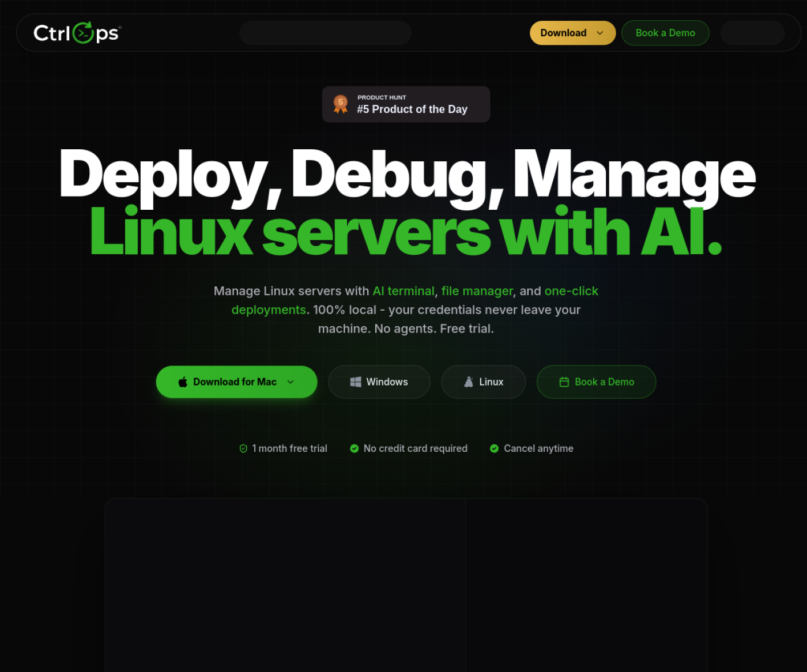
Task: Click the Product Hunt medal badge icon
Action: point(341,104)
